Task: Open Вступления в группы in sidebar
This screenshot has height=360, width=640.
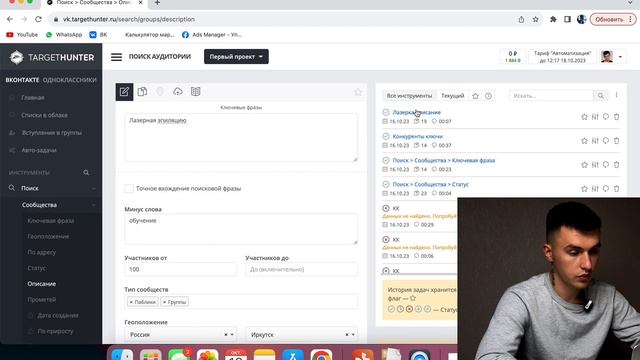Action: click(51, 133)
